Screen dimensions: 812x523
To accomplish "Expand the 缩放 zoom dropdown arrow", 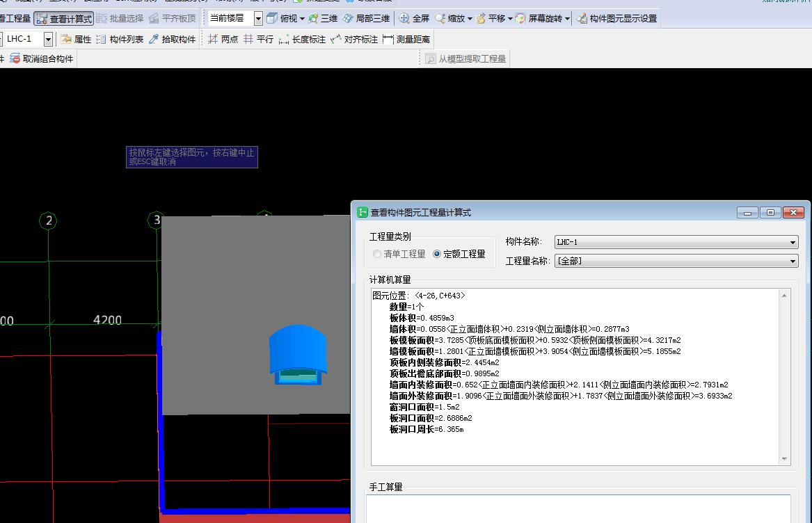I will point(470,19).
